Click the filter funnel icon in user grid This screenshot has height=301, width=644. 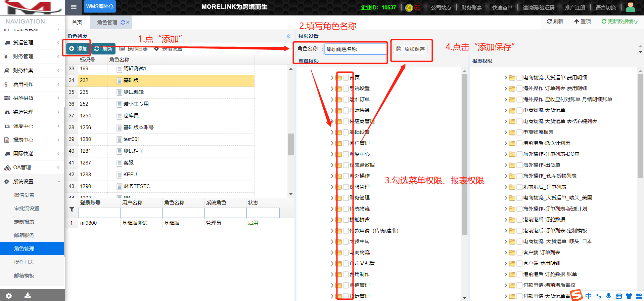click(x=72, y=209)
